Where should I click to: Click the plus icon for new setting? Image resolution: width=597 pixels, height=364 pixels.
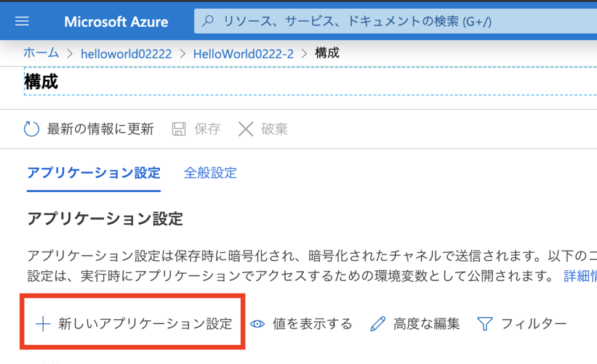pyautogui.click(x=43, y=324)
